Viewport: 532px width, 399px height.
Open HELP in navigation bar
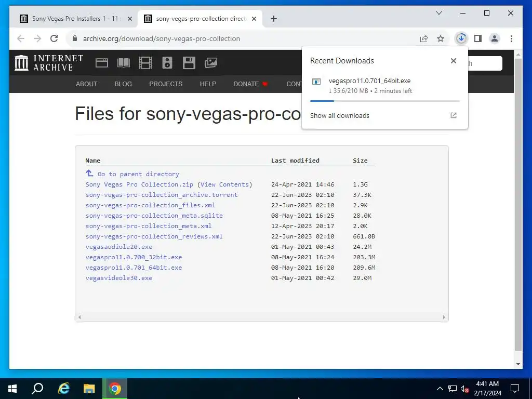[208, 84]
